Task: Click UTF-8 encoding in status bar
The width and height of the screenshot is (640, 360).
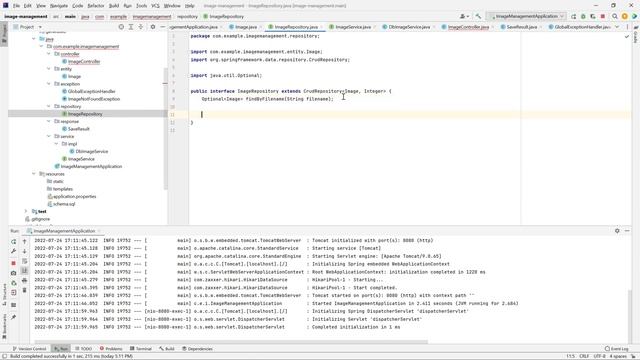Action: click(600, 356)
